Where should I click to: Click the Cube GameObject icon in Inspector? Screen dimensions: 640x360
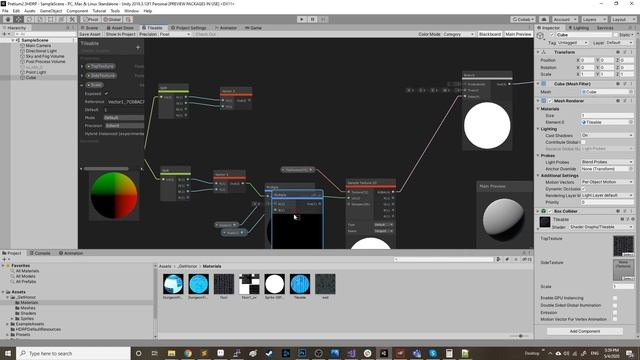pos(540,36)
